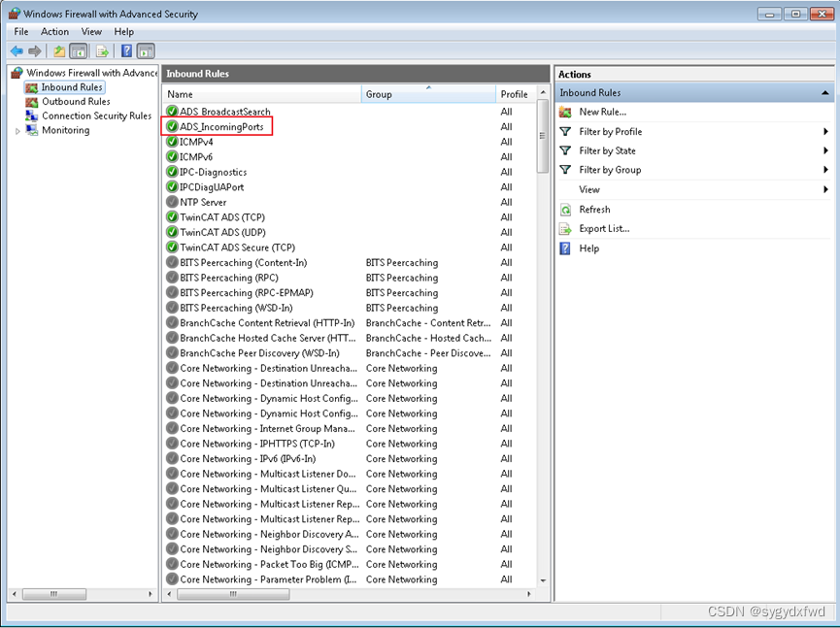
Task: Toggle Show/Hide Action Pane toolbar icon
Action: pos(146,51)
